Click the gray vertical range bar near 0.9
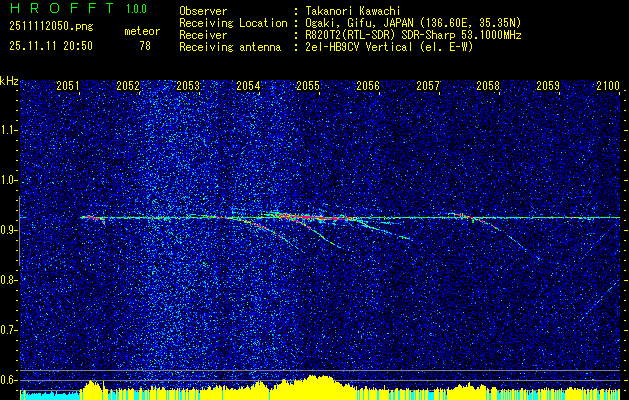Image resolution: width=629 pixels, height=400 pixels. [x=19, y=231]
